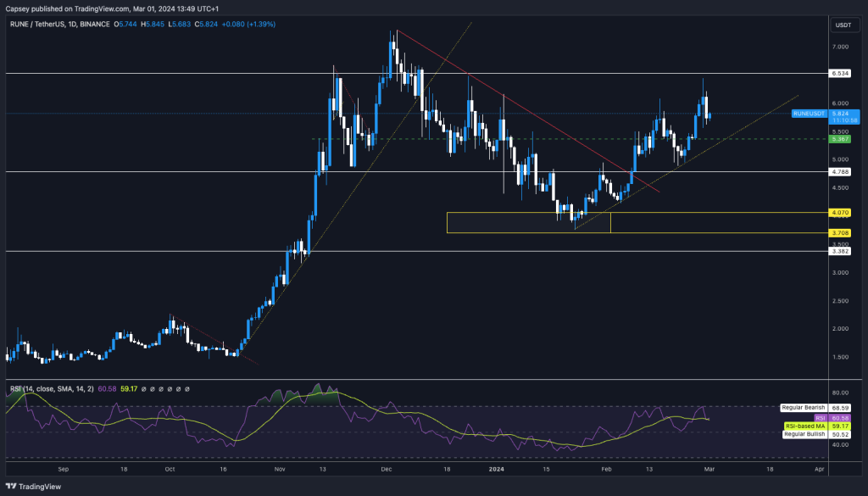The image size is (868, 496).
Task: Click the high value H5.845
Action: tap(153, 25)
